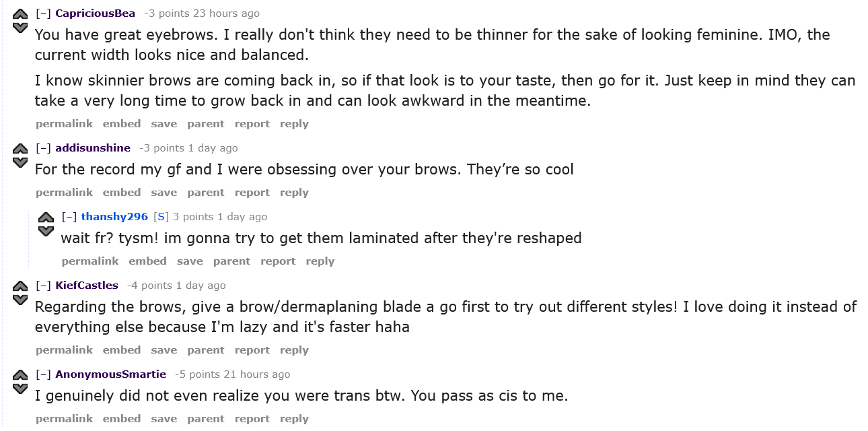Downvote AnonymousSmartie's comment
The image size is (868, 431).
(20, 389)
